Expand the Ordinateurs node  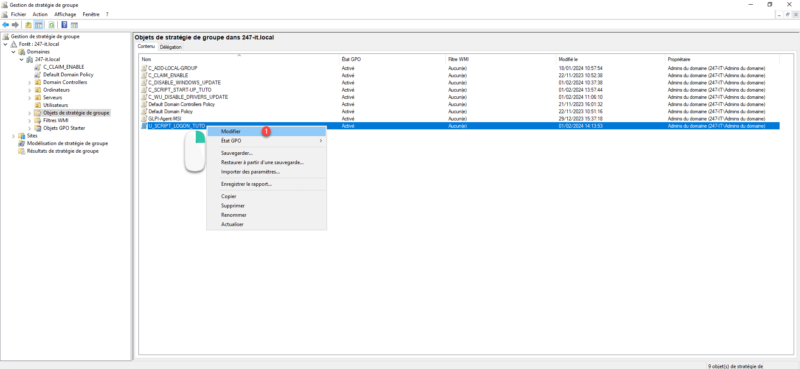[x=30, y=90]
